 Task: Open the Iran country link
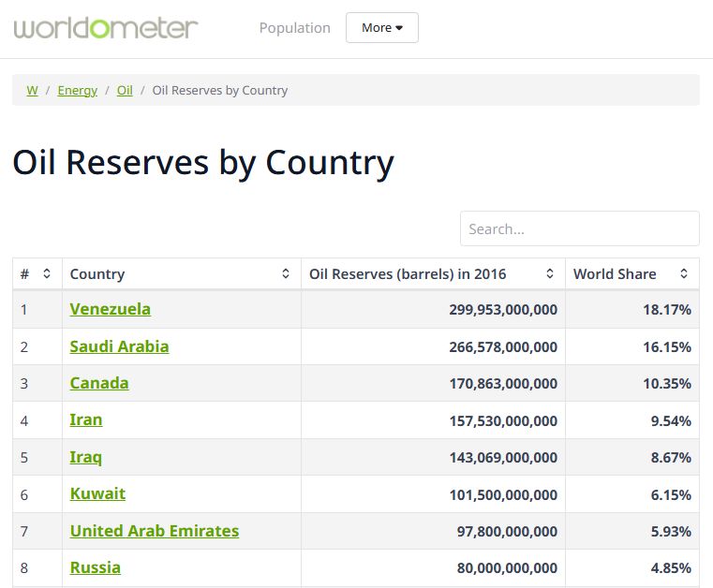click(x=86, y=419)
